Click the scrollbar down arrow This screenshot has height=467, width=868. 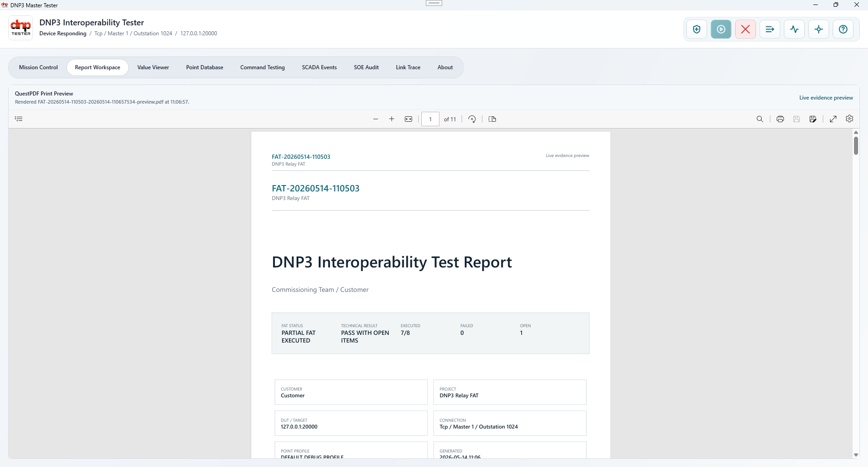pyautogui.click(x=856, y=455)
